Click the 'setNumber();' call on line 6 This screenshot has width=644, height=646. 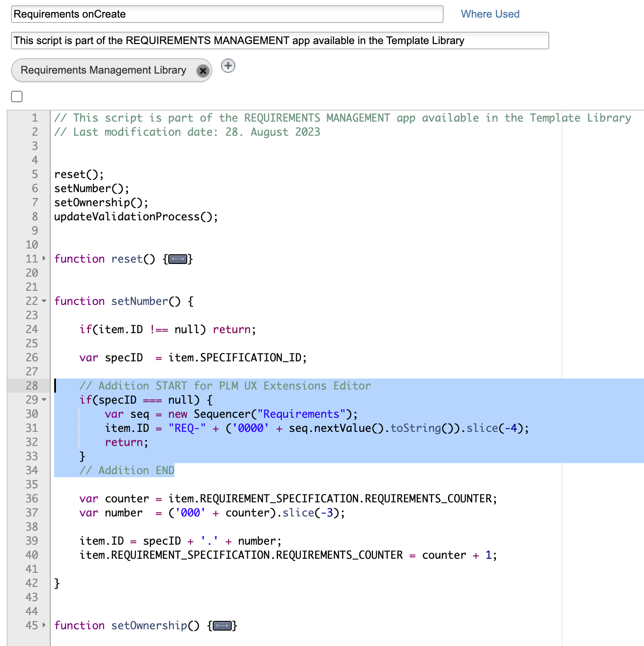pyautogui.click(x=92, y=188)
